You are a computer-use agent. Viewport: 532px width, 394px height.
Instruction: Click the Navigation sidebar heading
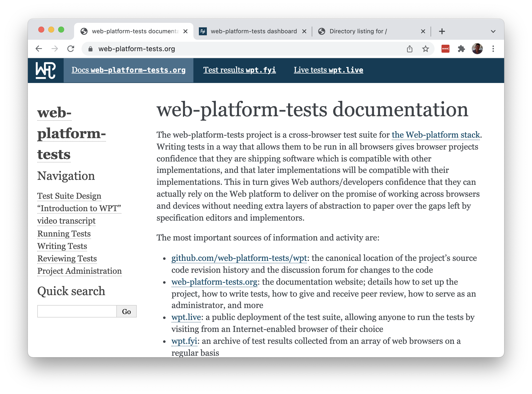[x=66, y=176]
